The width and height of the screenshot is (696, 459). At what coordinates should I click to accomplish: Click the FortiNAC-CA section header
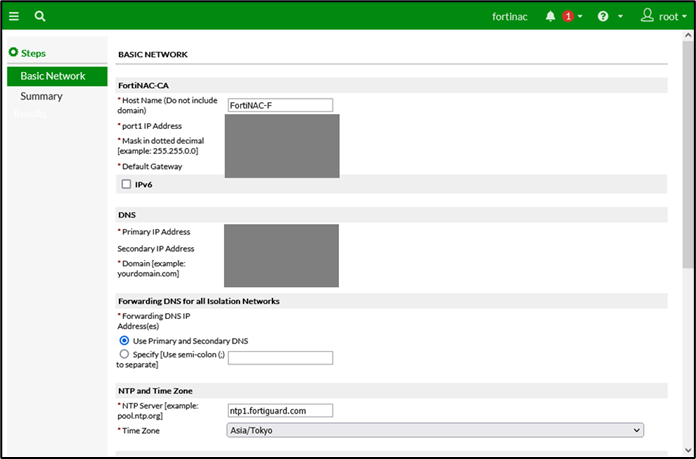click(392, 85)
